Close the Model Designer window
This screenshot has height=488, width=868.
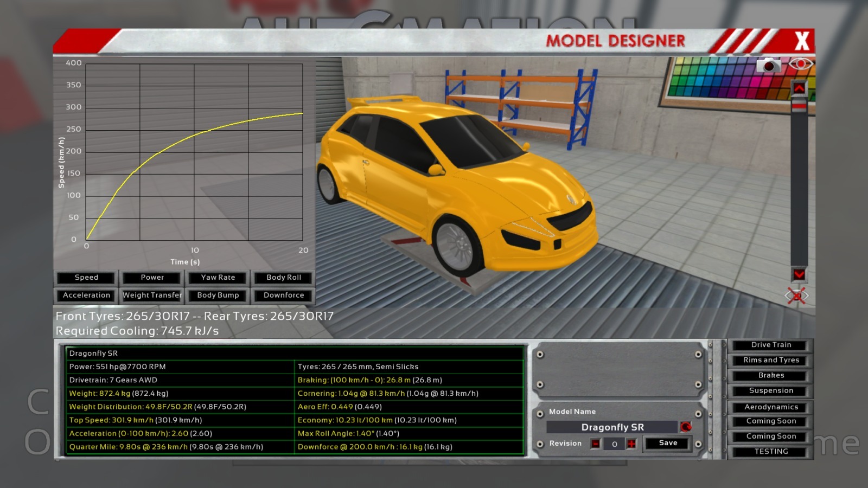801,41
